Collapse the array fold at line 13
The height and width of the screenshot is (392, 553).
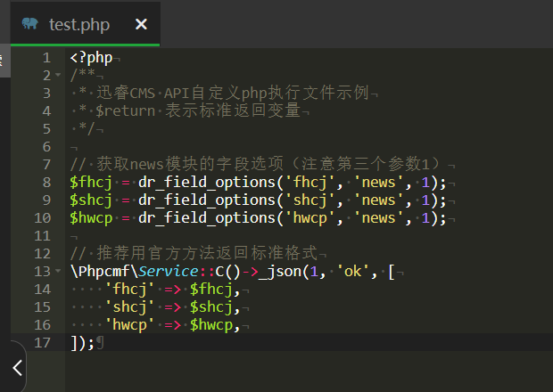(58, 271)
